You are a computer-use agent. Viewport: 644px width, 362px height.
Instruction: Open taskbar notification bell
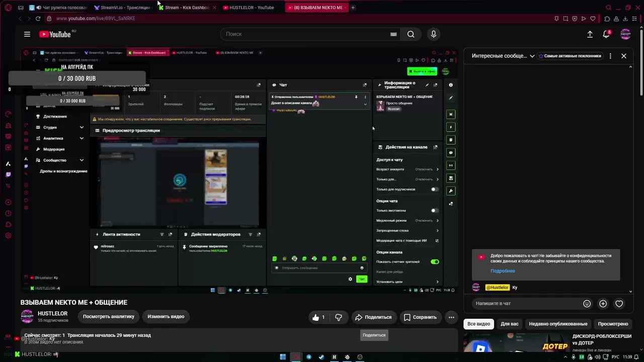click(x=637, y=357)
